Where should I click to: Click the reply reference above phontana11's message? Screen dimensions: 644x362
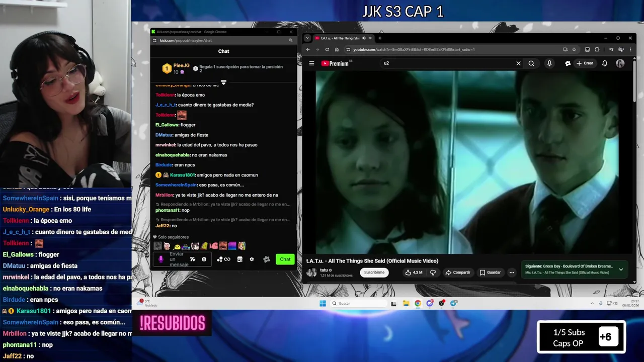(x=223, y=205)
